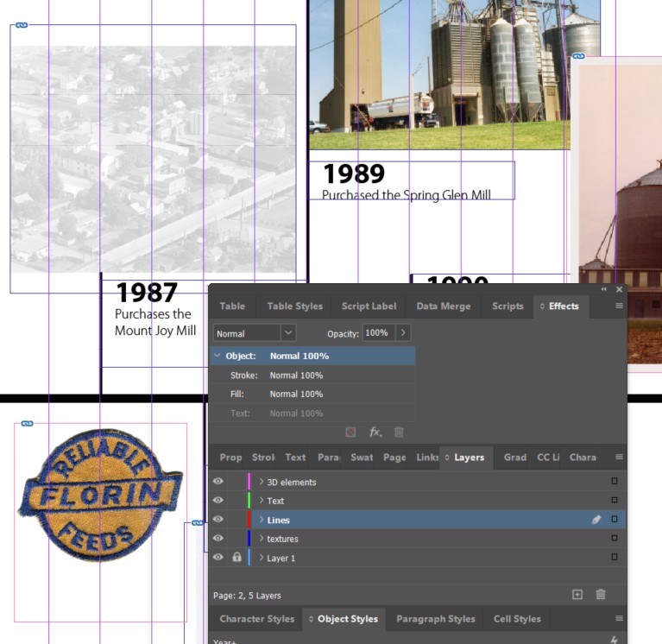Hide the textures layer eye icon
The width and height of the screenshot is (662, 644).
(x=218, y=539)
